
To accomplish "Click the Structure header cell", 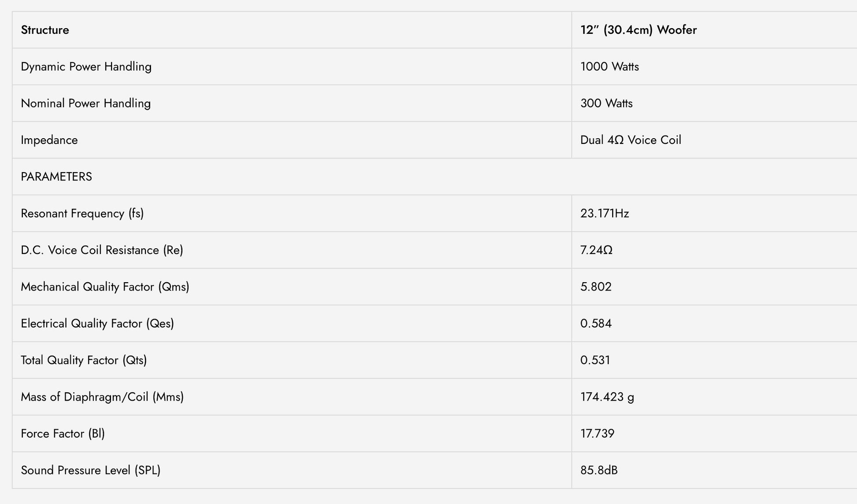I will tap(292, 30).
